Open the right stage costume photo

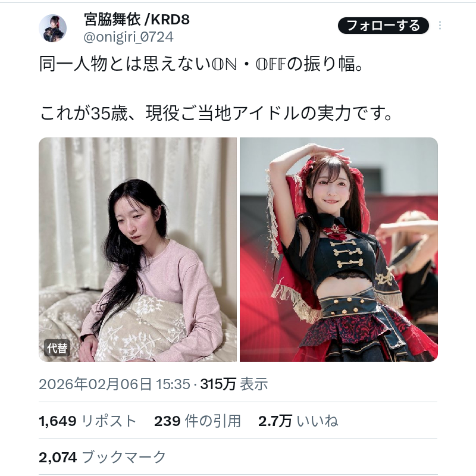(339, 249)
